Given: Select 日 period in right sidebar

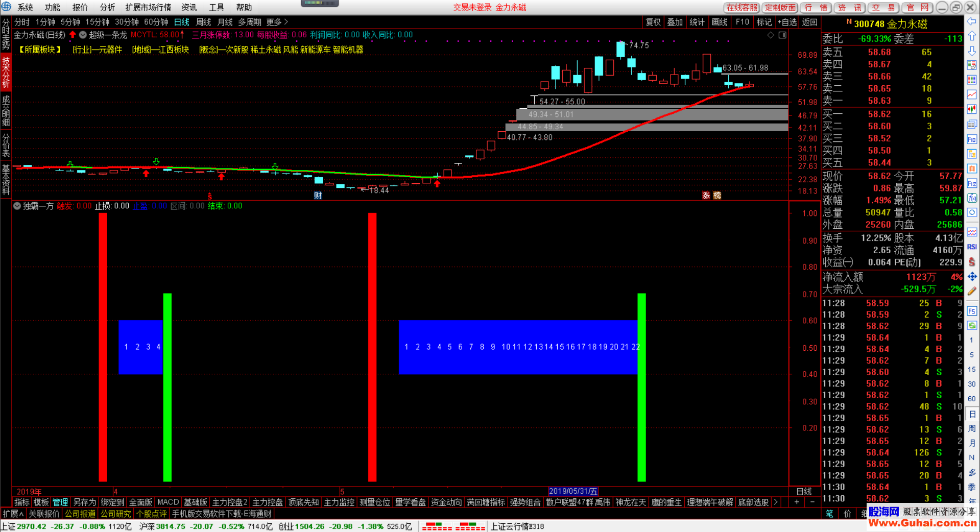Looking at the screenshot, I should [971, 414].
